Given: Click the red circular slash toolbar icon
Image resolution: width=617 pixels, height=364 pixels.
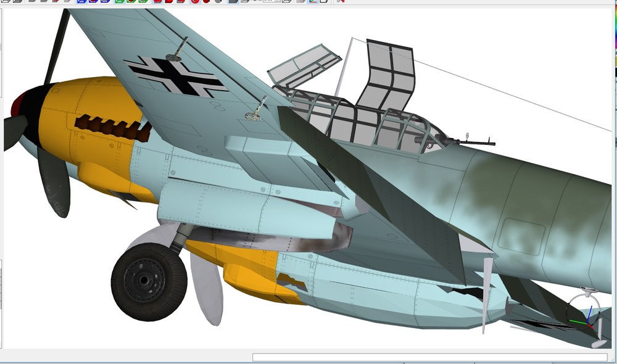Looking at the screenshot, I should click(196, 1).
